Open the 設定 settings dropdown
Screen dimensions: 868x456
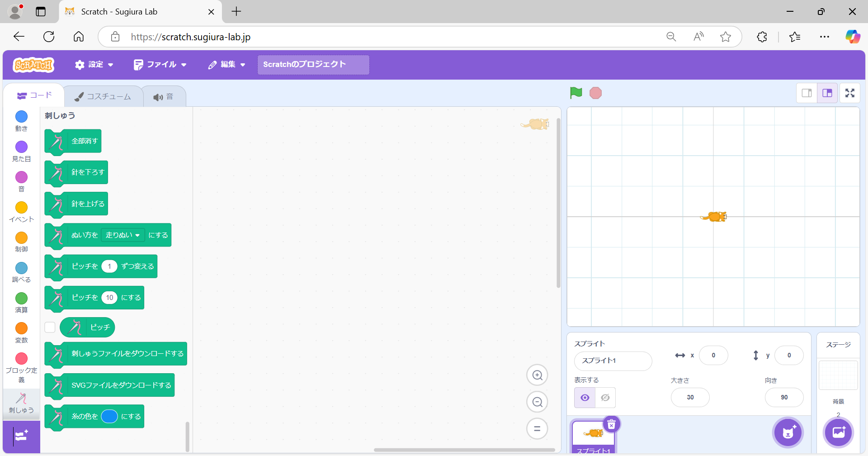pyautogui.click(x=94, y=65)
